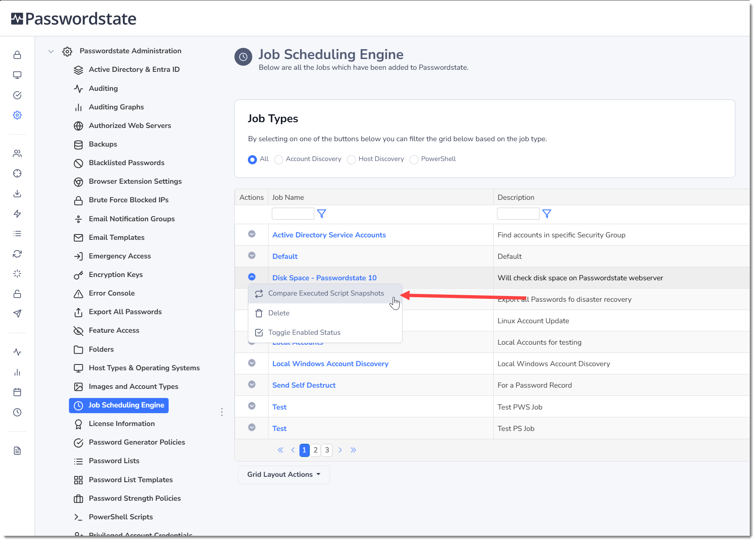Select the PowerShell radio button
The image size is (756, 542).
[x=414, y=159]
